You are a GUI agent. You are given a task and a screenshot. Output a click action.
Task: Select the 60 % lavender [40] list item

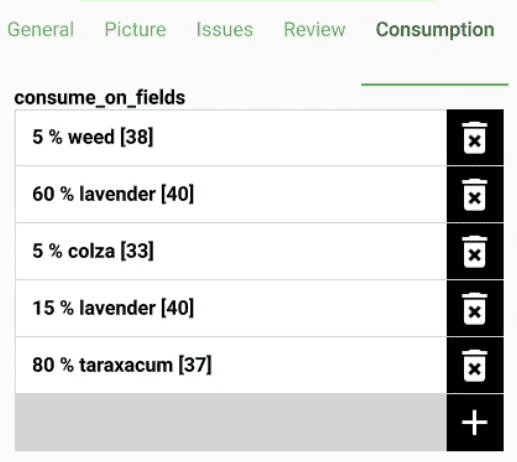point(231,194)
